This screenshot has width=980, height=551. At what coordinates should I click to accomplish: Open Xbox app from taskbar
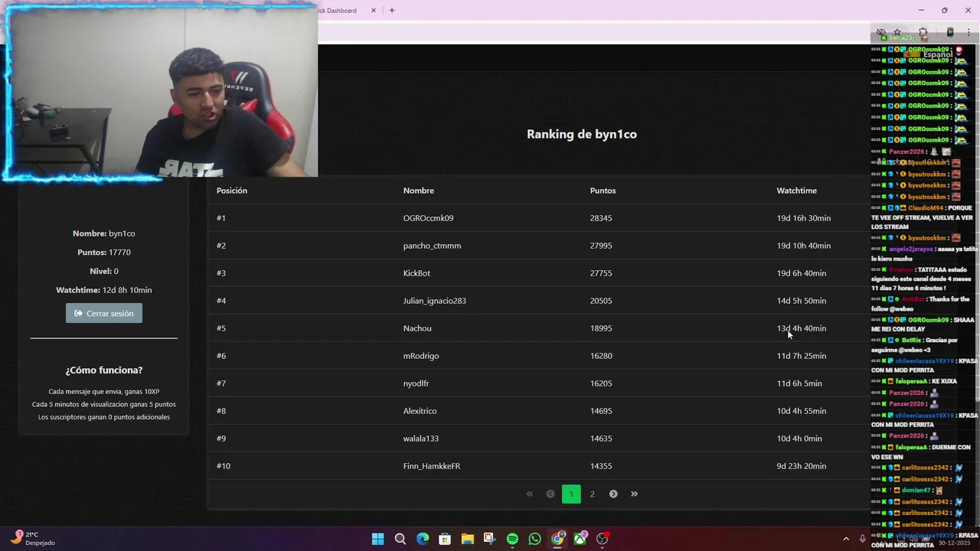pos(580,539)
